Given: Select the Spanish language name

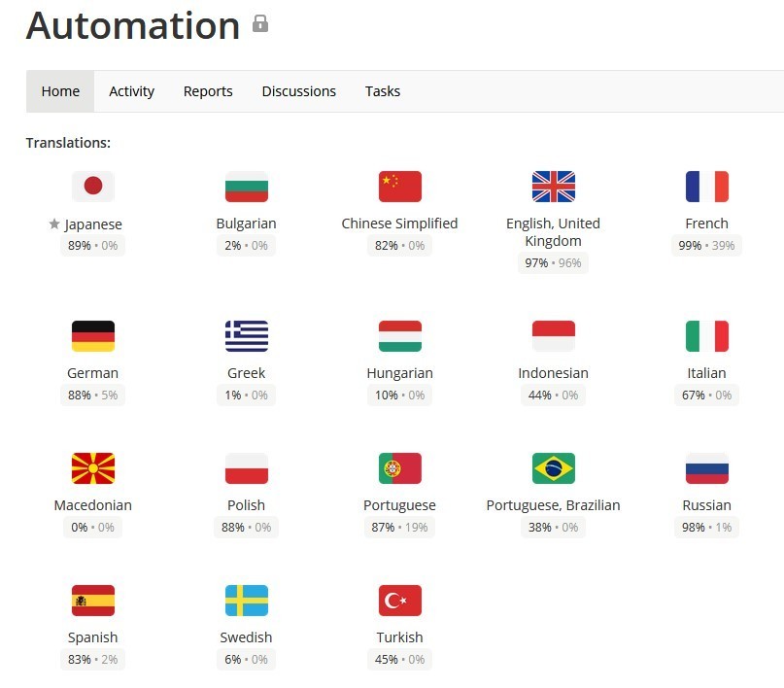Looking at the screenshot, I should 92,637.
